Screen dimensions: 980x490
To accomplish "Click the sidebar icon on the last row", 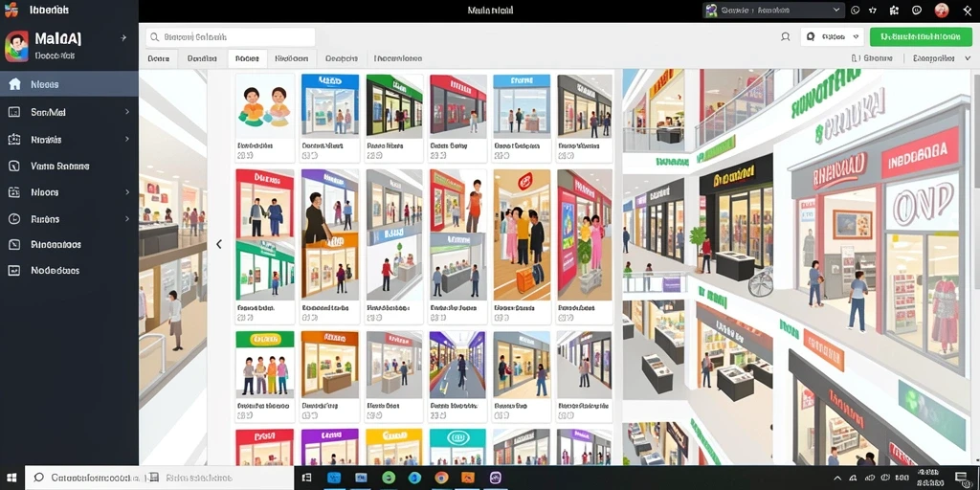I will click(13, 271).
